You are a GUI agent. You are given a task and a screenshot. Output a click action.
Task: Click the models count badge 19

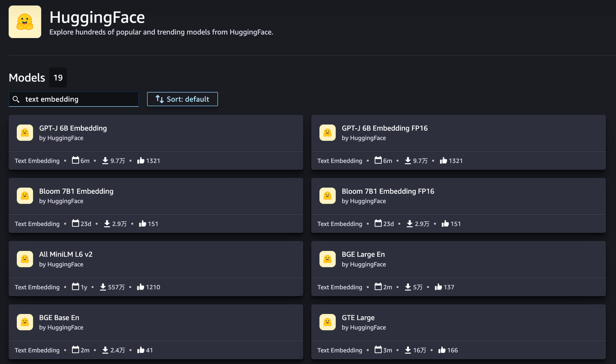(x=58, y=77)
